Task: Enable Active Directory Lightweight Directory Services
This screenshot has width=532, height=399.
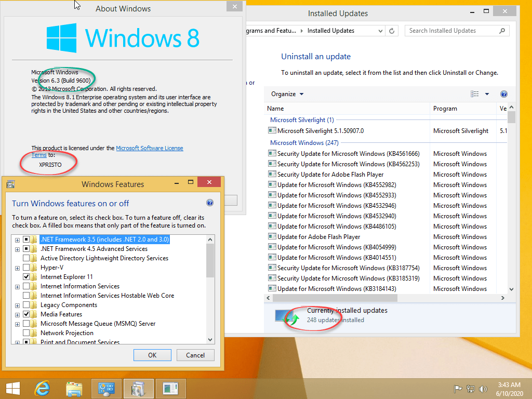Action: pyautogui.click(x=26, y=258)
